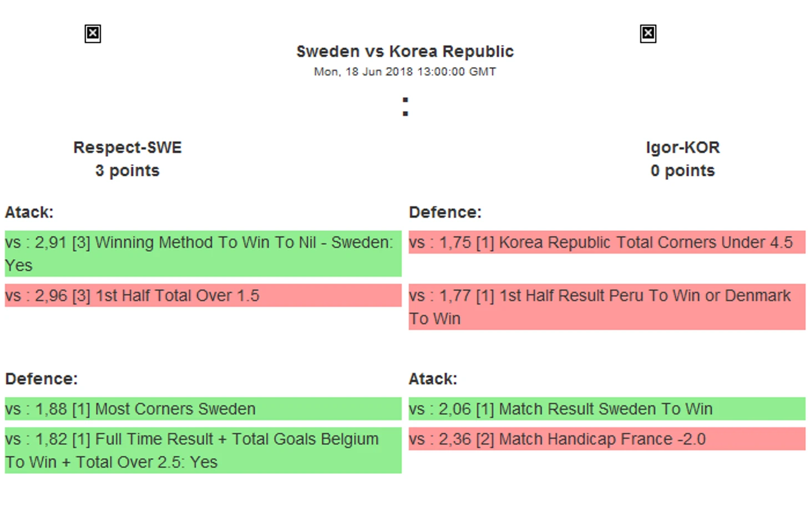Click the 0 points label

click(682, 171)
